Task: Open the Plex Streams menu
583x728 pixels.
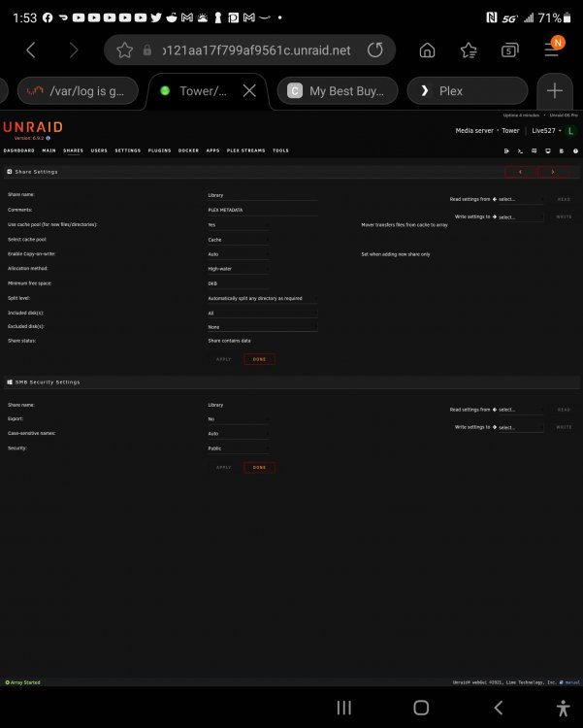Action: [x=246, y=150]
